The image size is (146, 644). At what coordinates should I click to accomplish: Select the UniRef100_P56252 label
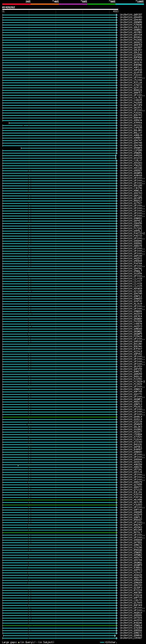coord(131,165)
